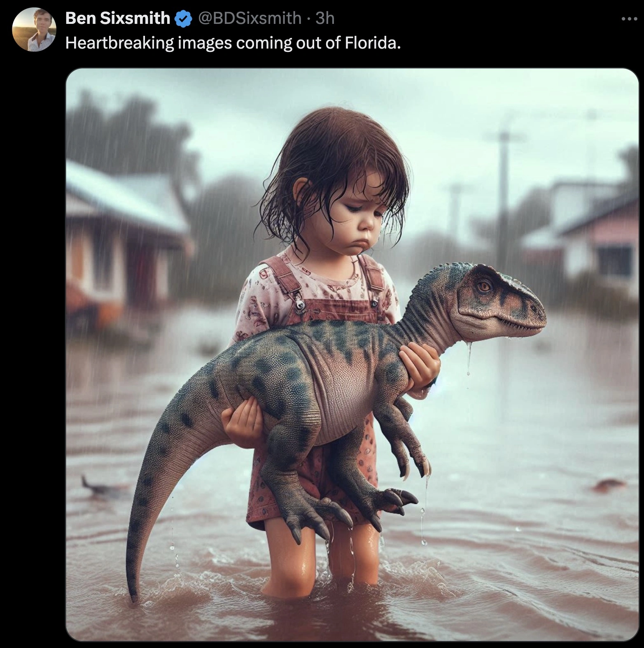This screenshot has height=648, width=644.
Task: Click the tweet text about Florida
Action: point(233,43)
